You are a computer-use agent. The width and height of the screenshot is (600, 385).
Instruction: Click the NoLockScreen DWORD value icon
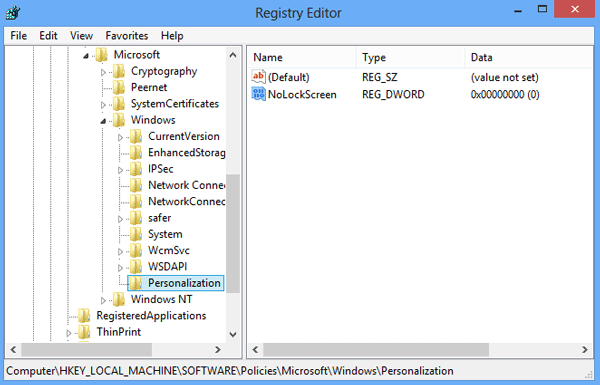(258, 94)
